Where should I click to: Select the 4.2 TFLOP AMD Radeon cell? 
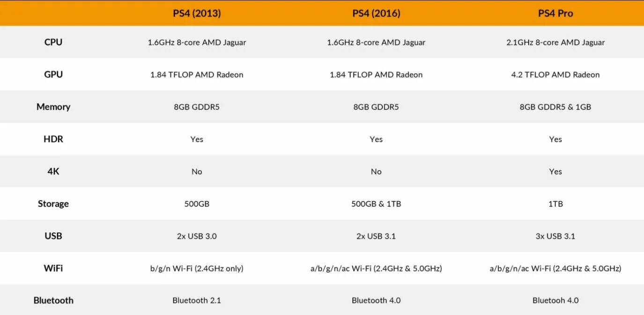(x=555, y=75)
